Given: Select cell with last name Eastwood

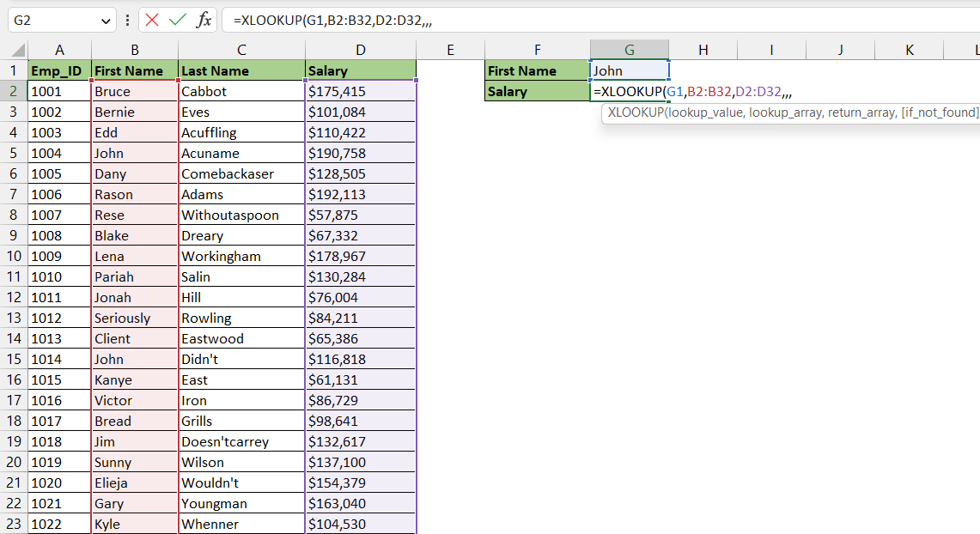Looking at the screenshot, I should [x=241, y=338].
